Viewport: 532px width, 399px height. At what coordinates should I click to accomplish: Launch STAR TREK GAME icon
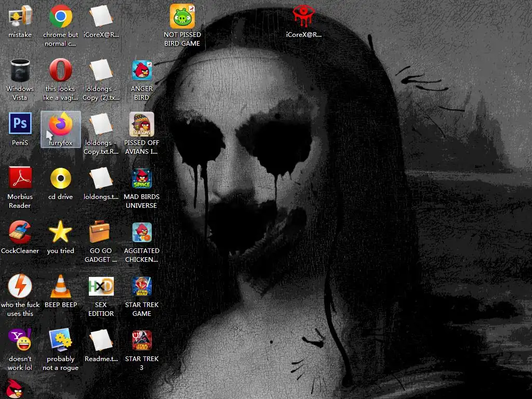coord(142,286)
